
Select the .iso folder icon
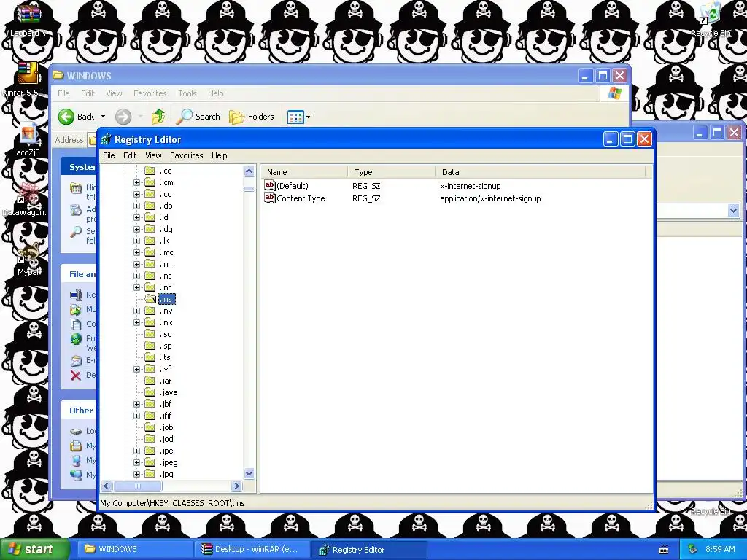[x=150, y=334]
